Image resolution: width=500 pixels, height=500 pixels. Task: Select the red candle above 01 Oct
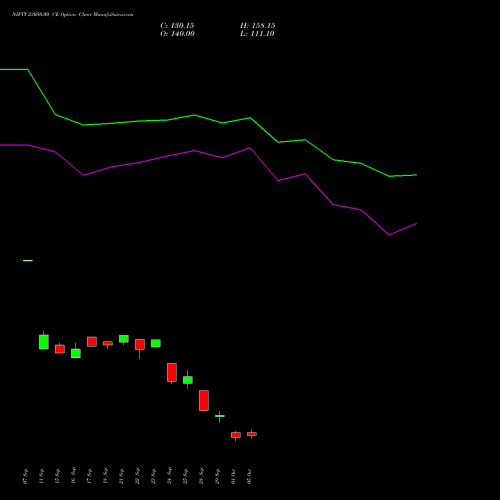click(236, 435)
